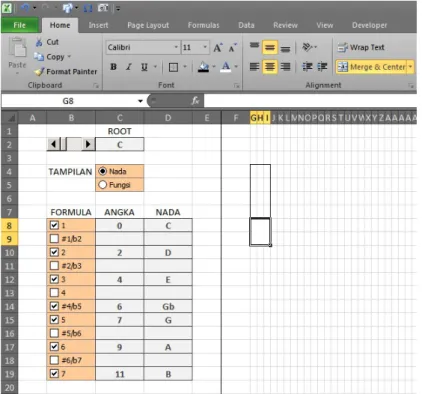Open the File tab
The image size is (422, 394).
pos(20,25)
